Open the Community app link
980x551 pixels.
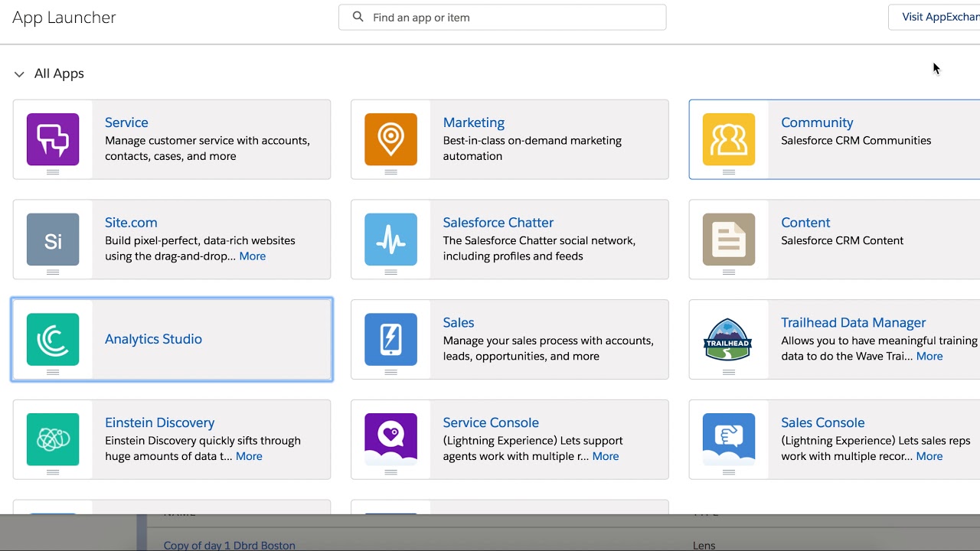[817, 122]
